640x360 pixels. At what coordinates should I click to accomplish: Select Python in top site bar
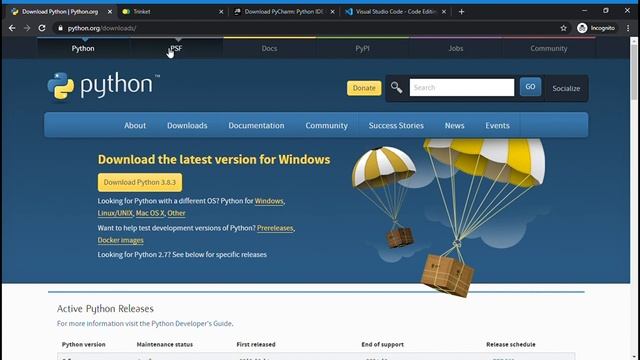tap(83, 48)
